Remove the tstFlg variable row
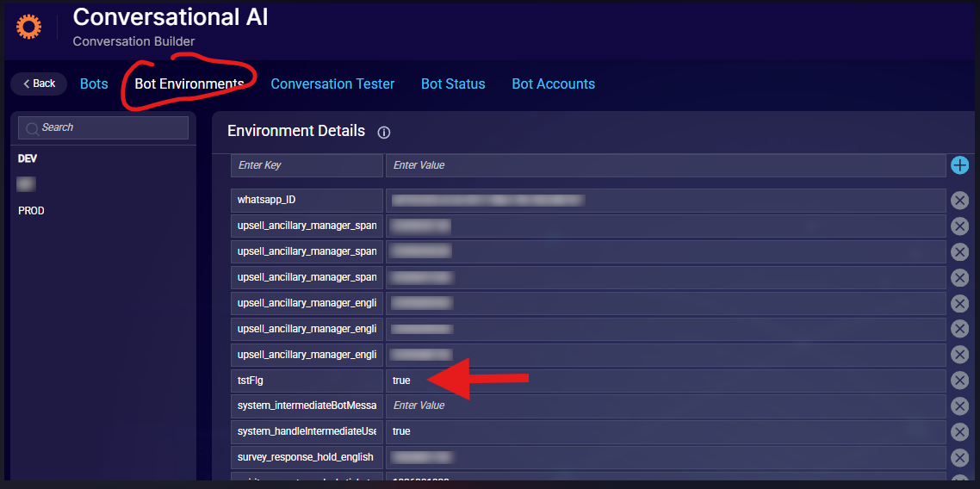 (x=959, y=381)
